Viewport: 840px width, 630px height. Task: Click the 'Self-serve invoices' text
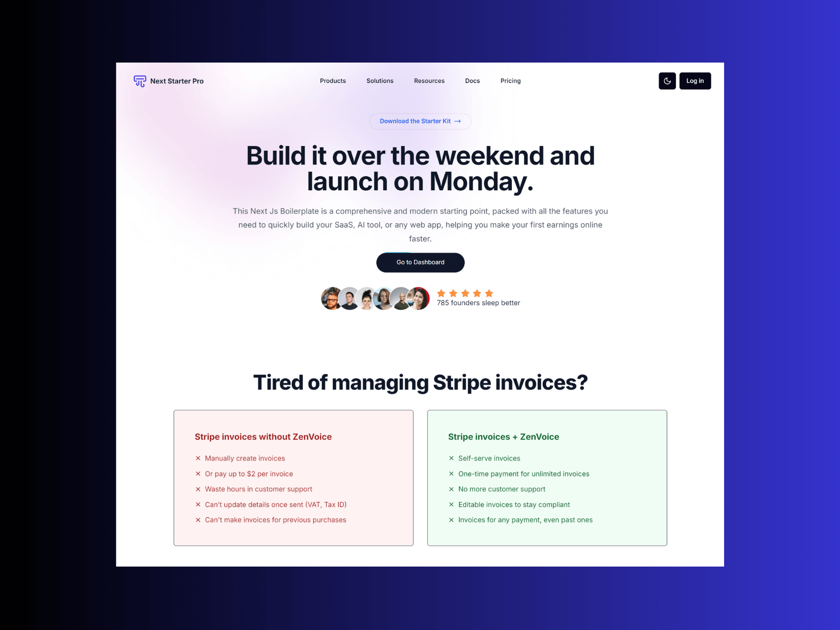(x=489, y=458)
